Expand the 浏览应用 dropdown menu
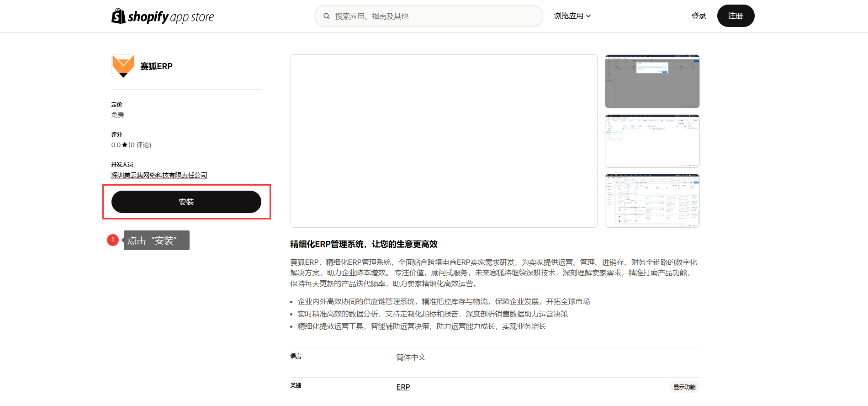This screenshot has height=406, width=868. [x=572, y=16]
